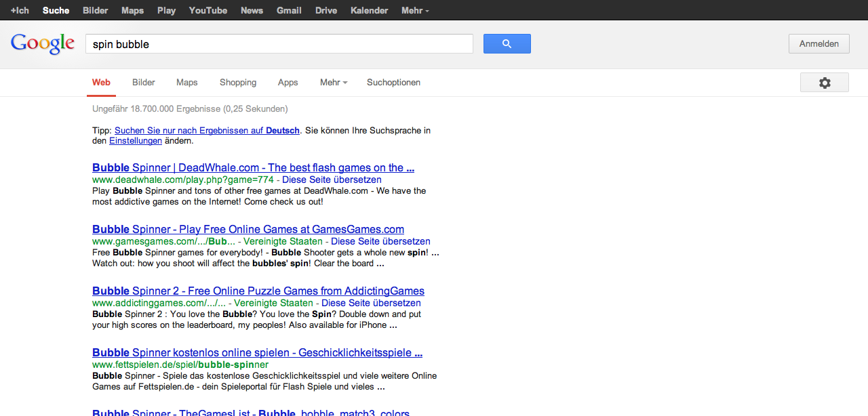Switch to the Bilder results tab
This screenshot has width=868, height=416.
pyautogui.click(x=144, y=83)
